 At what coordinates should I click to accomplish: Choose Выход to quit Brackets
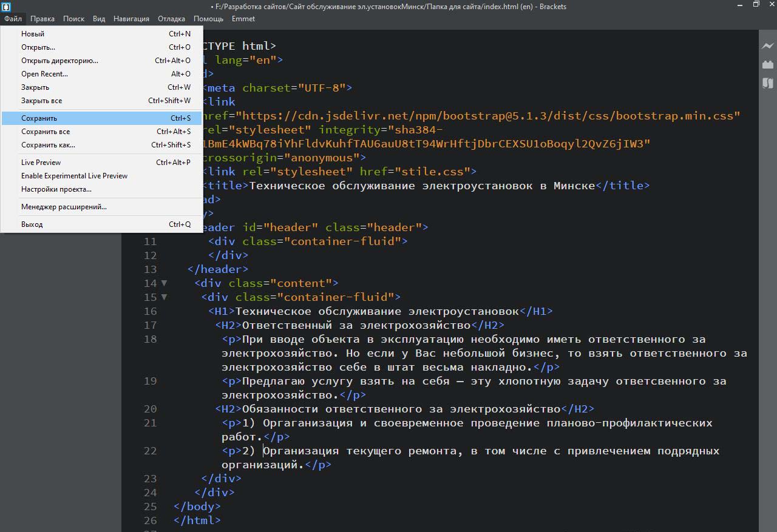[32, 224]
